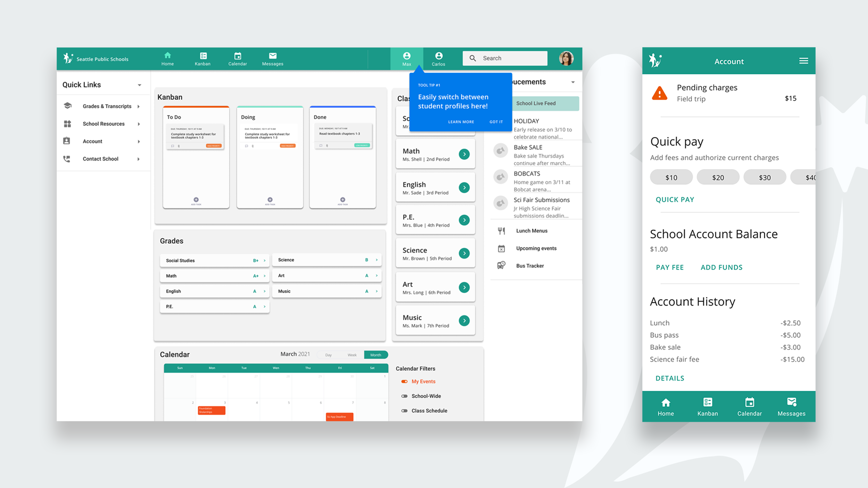The width and height of the screenshot is (868, 488).
Task: Open Sci Fair Submissions announcement
Action: coord(536,208)
